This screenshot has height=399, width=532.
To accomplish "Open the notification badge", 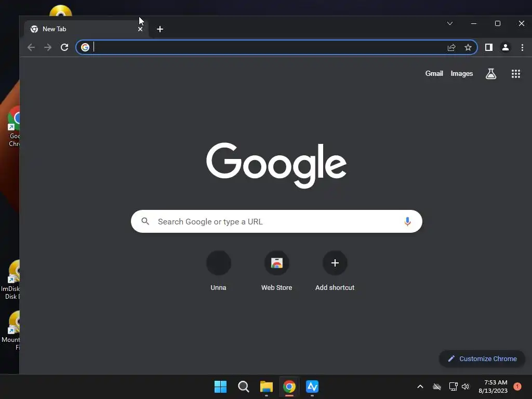I will click(x=517, y=387).
